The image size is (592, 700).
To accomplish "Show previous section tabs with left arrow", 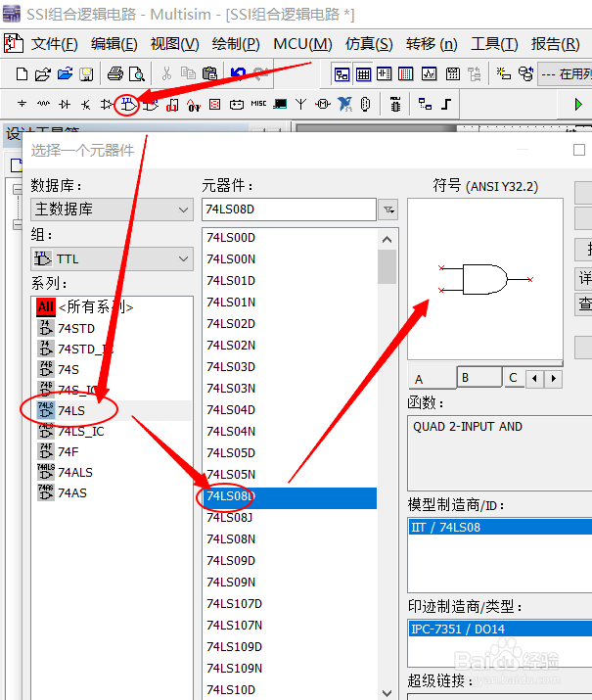I will 534,379.
